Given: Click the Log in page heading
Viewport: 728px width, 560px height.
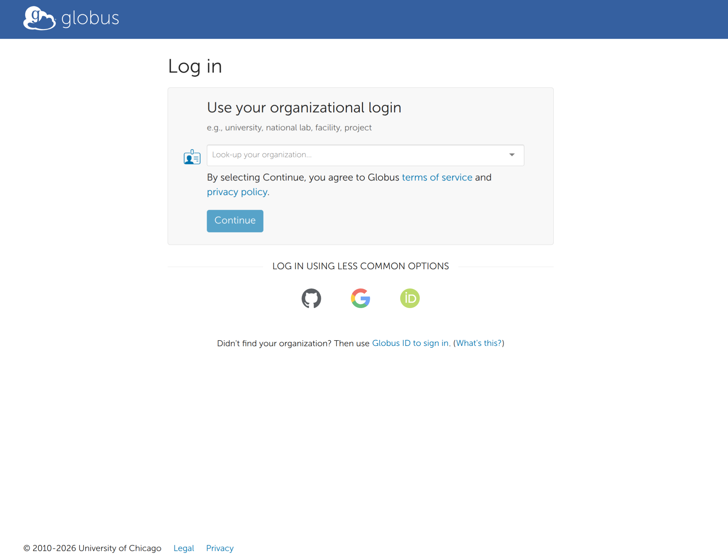Looking at the screenshot, I should pyautogui.click(x=195, y=66).
